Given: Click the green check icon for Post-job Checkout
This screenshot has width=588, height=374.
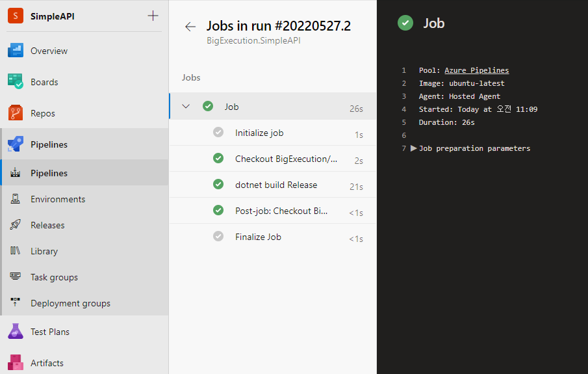Looking at the screenshot, I should (x=218, y=210).
